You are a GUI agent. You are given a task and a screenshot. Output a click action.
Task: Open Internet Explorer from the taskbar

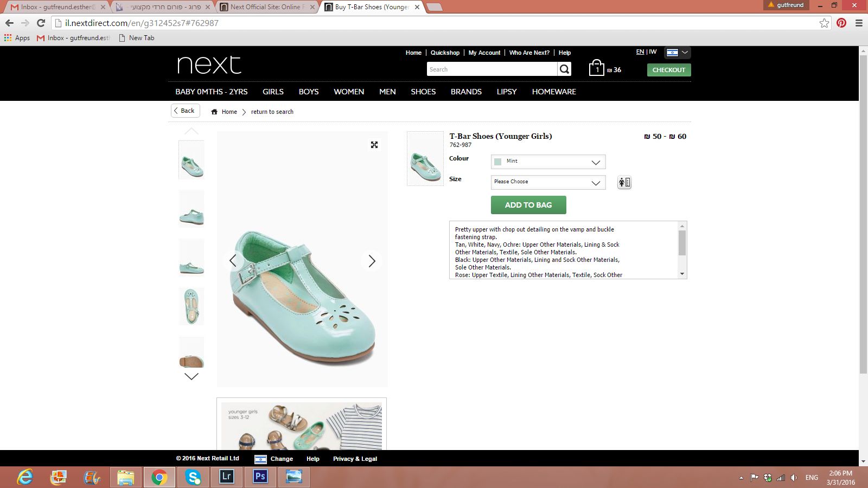pyautogui.click(x=25, y=477)
